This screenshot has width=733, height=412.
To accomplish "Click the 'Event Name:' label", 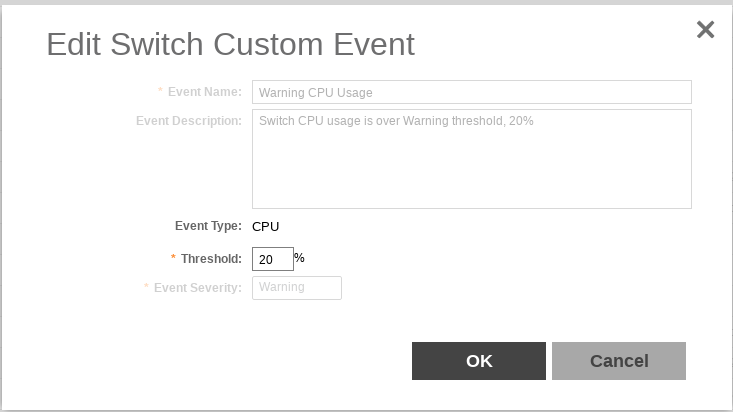I will [x=204, y=92].
